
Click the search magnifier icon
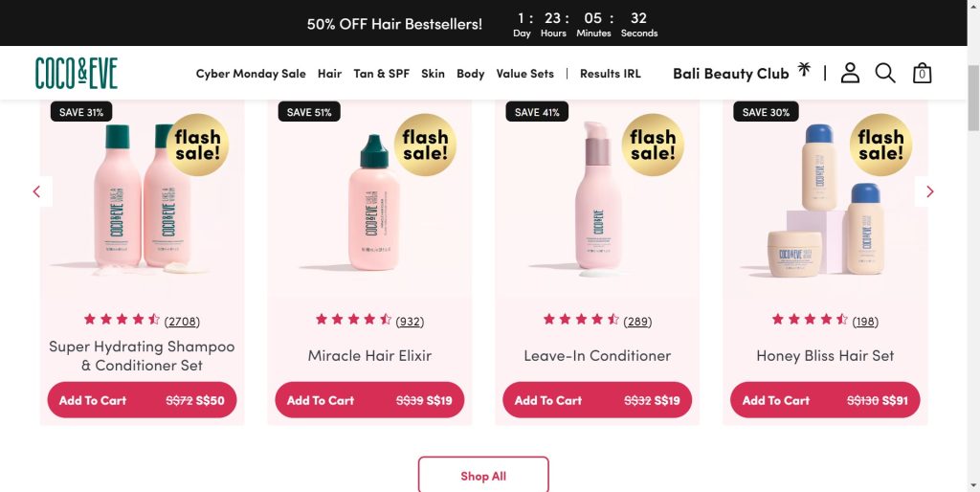tap(885, 73)
